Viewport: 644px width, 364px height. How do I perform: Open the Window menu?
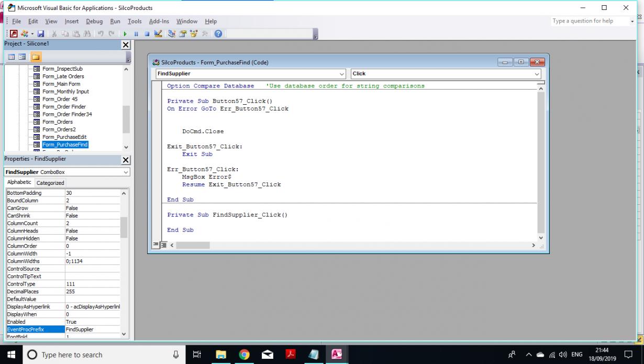pyautogui.click(x=187, y=21)
